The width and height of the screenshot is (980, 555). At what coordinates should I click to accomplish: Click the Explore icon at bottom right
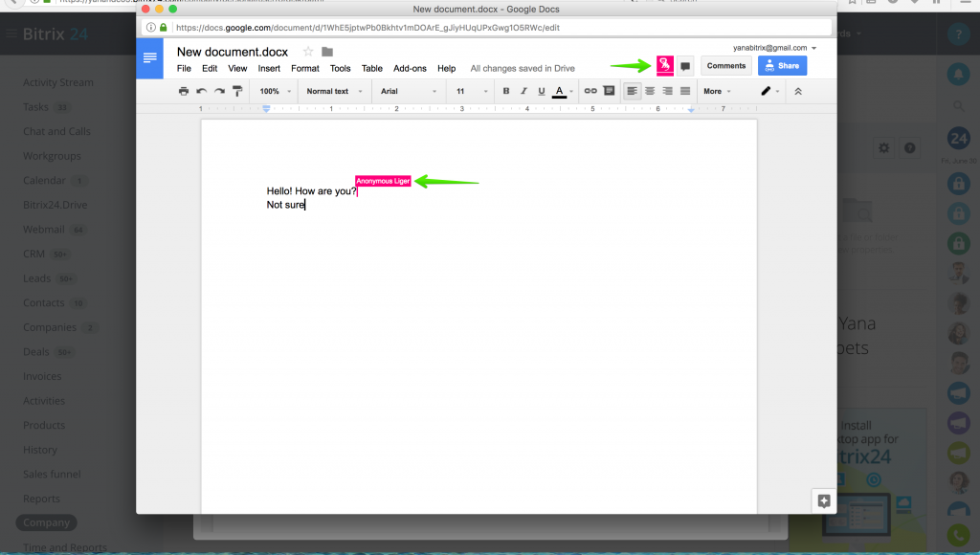click(x=824, y=500)
